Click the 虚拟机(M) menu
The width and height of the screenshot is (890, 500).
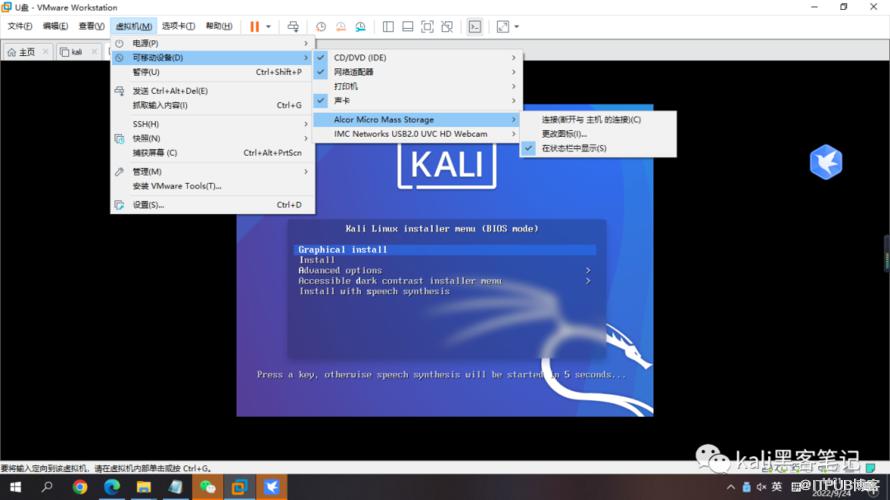point(133,26)
